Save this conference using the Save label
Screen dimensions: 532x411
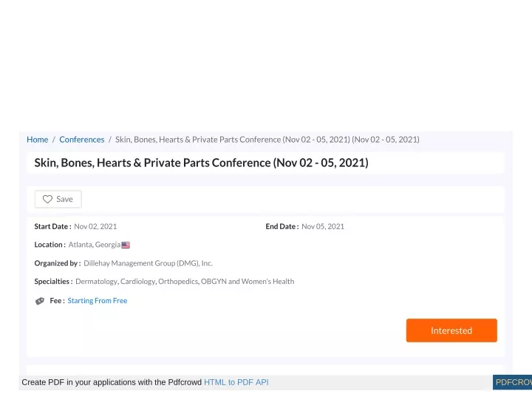(64, 200)
